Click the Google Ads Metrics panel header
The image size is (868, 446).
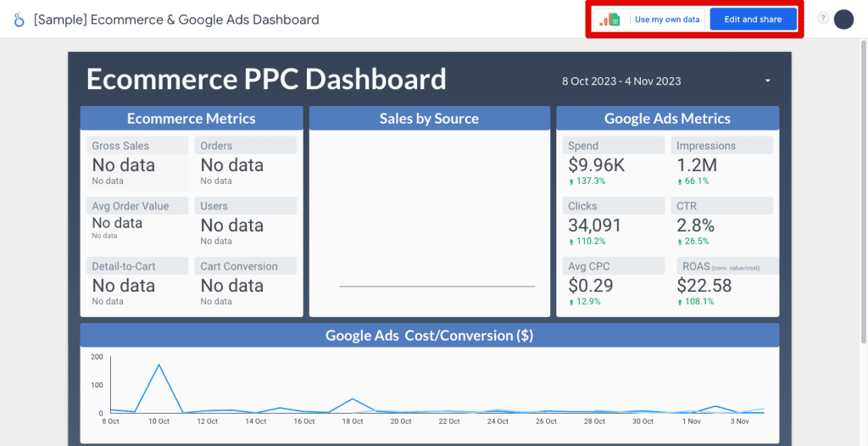(668, 119)
